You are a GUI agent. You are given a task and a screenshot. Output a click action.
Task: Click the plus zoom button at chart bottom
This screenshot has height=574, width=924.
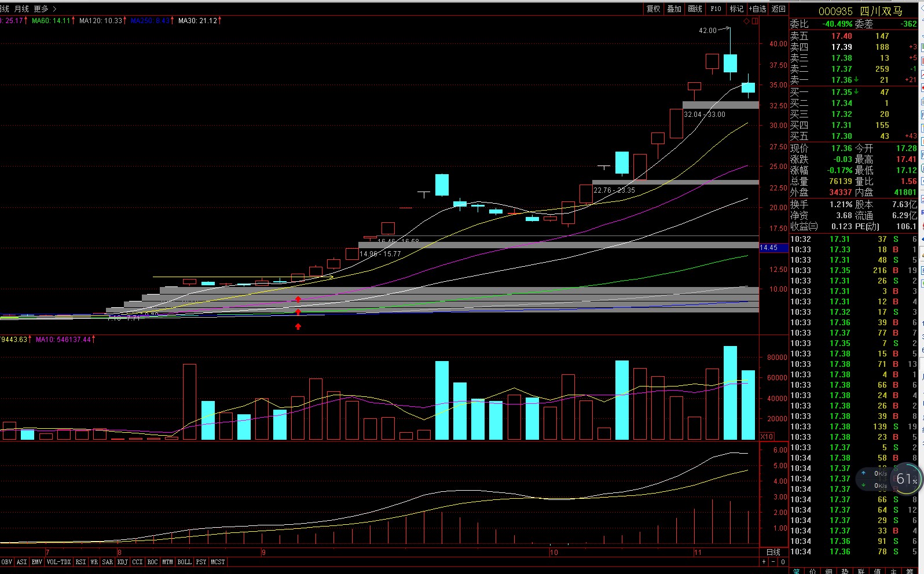pos(764,562)
